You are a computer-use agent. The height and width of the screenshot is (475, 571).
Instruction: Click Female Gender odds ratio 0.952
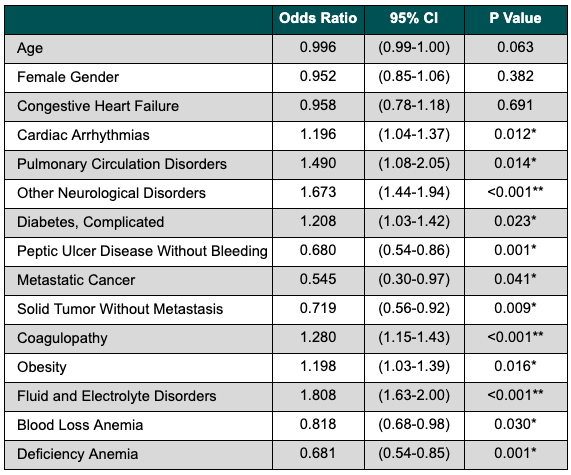[x=318, y=76]
